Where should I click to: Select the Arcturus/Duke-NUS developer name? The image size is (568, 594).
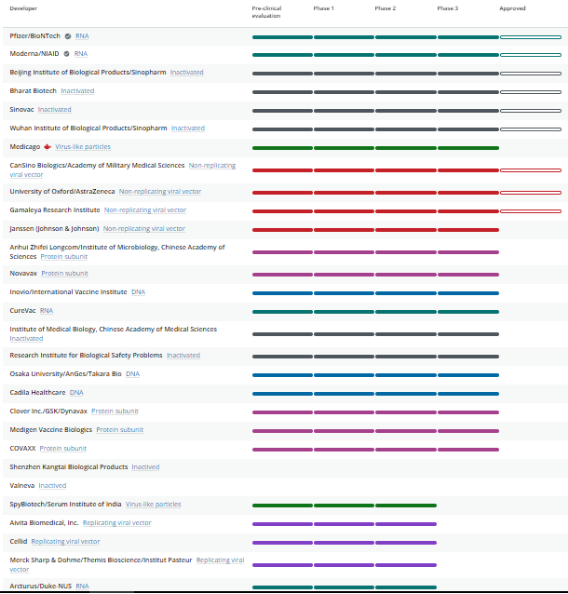(41, 586)
